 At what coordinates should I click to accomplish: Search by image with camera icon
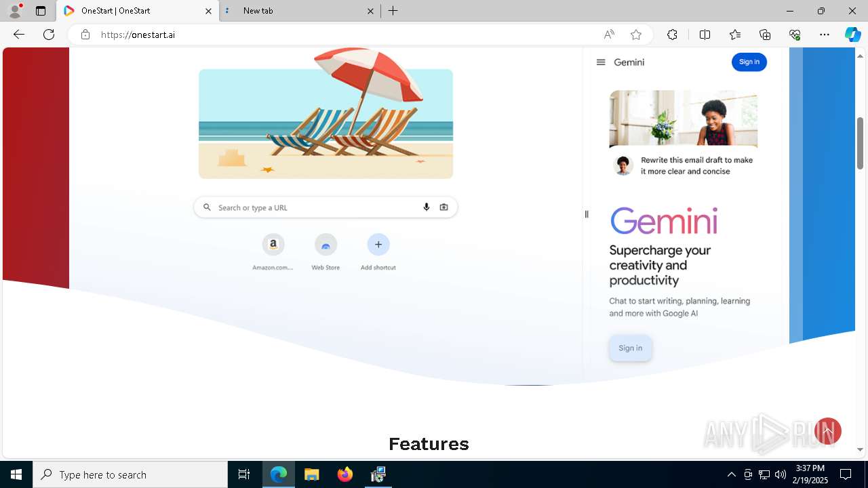443,207
